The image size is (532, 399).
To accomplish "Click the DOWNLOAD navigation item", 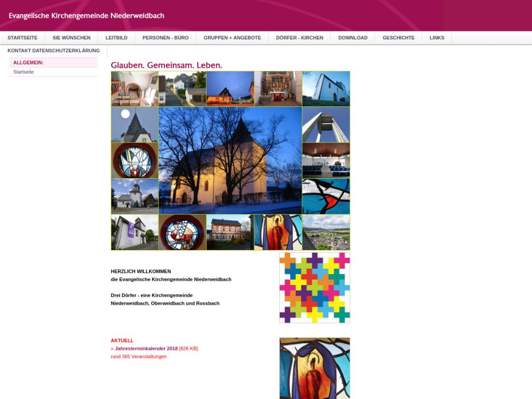I will tap(353, 38).
